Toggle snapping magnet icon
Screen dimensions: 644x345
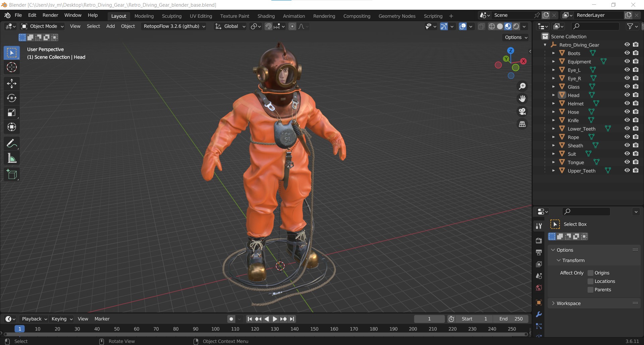pyautogui.click(x=268, y=26)
